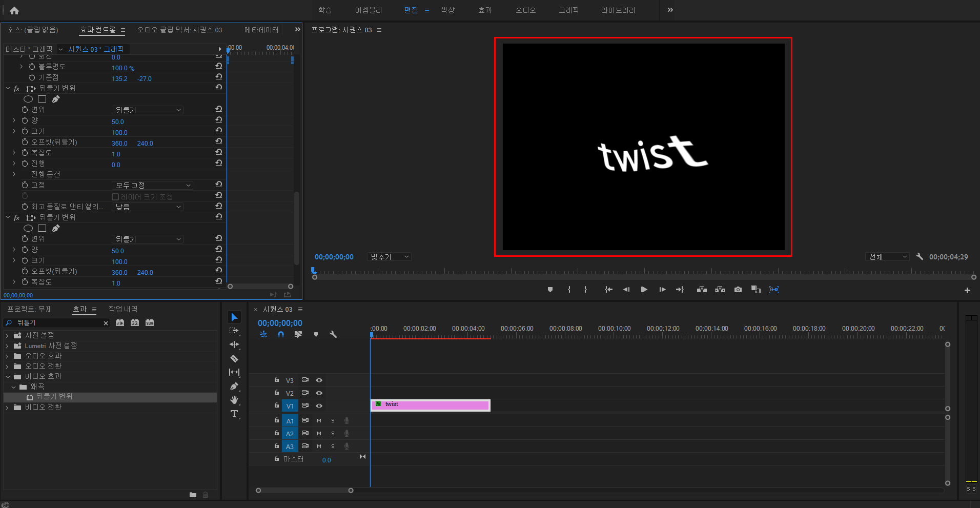This screenshot has width=980, height=508.
Task: Toggle V2 track output eye
Action: click(x=319, y=393)
